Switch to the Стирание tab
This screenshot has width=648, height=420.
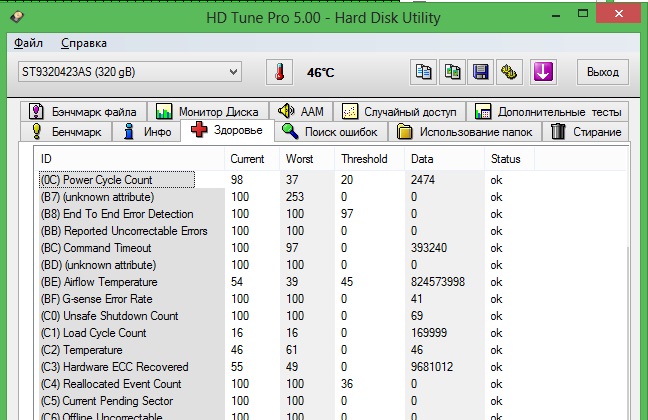click(x=586, y=132)
